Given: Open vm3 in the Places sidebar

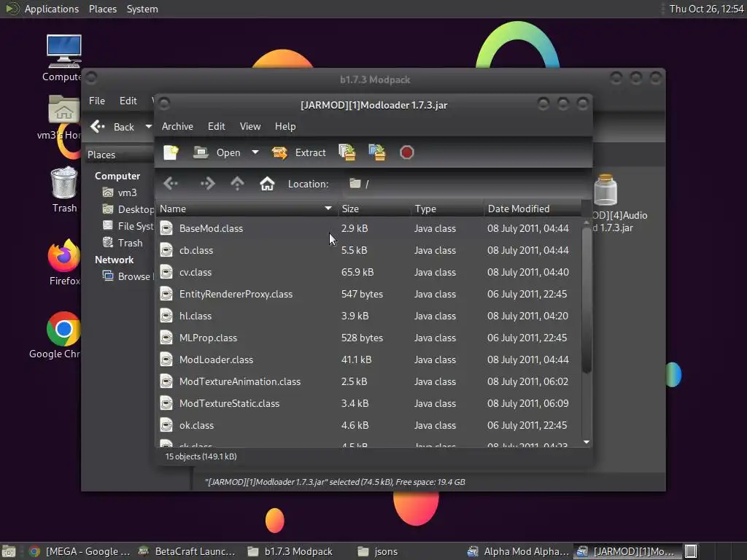Looking at the screenshot, I should [120, 192].
